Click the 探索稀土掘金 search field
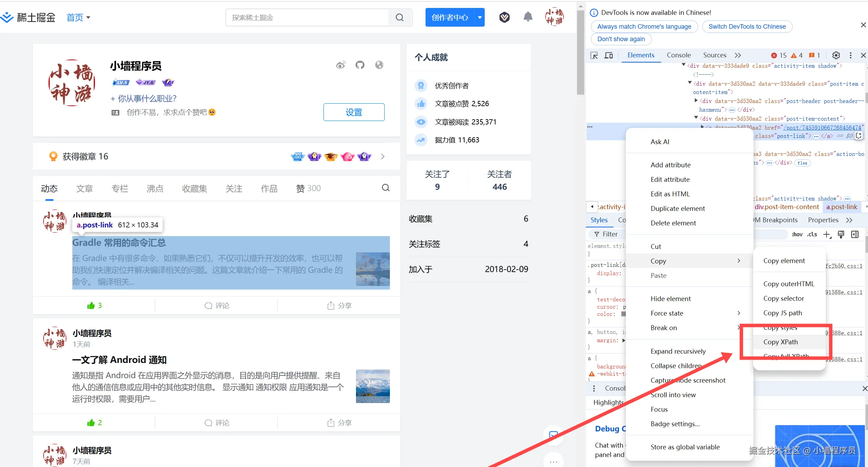The width and height of the screenshot is (868, 467). [x=308, y=17]
